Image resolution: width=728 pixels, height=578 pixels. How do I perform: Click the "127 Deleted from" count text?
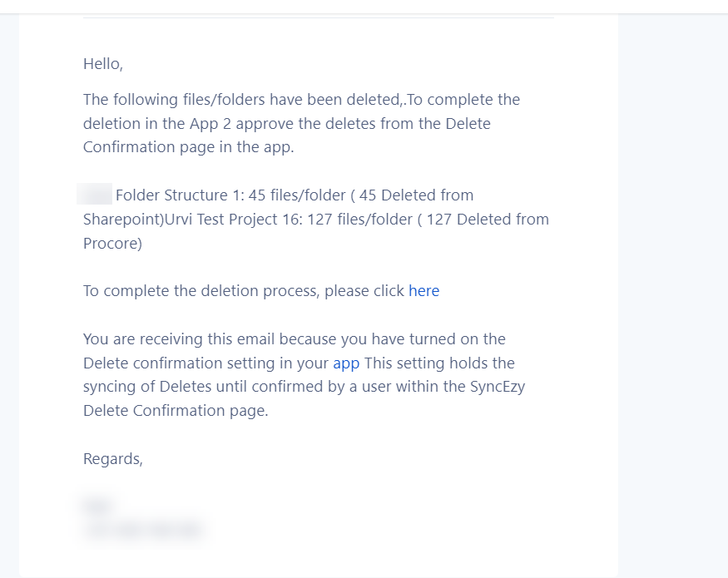tap(488, 220)
